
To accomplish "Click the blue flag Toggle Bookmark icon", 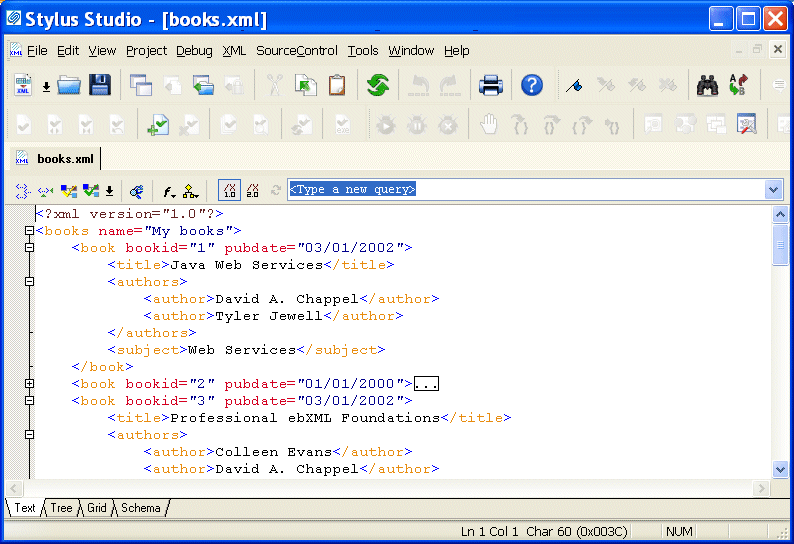I will pos(573,86).
